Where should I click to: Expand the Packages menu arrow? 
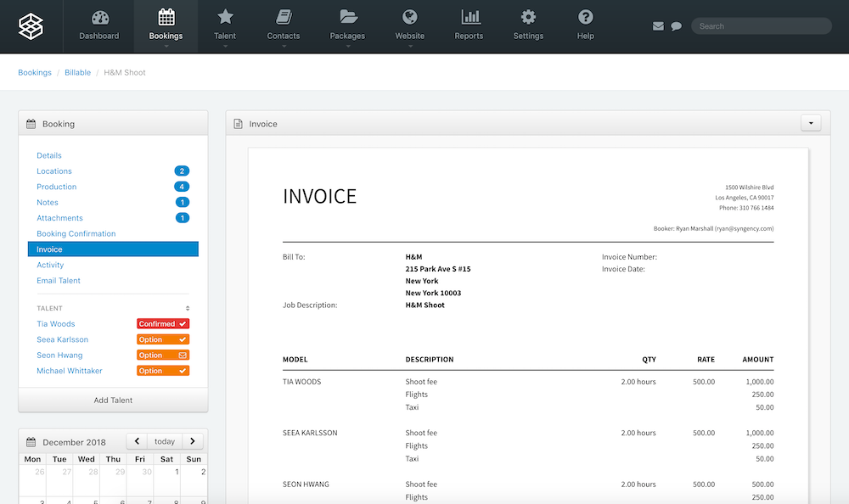pyautogui.click(x=348, y=47)
